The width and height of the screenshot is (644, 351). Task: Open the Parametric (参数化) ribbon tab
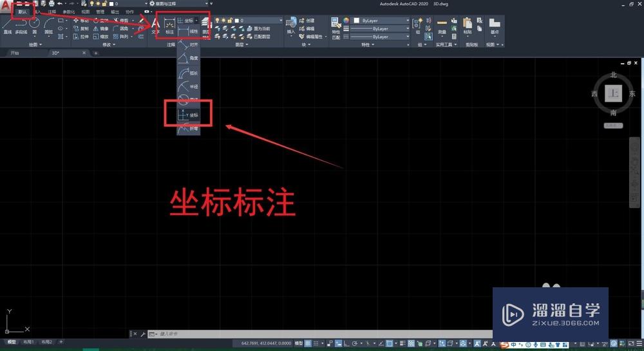click(x=69, y=12)
